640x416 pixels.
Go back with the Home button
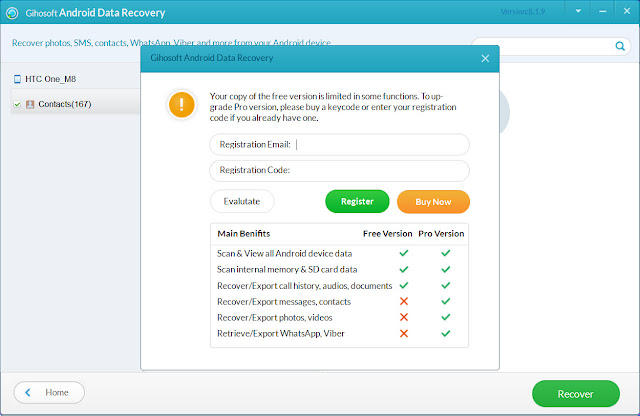pyautogui.click(x=49, y=393)
